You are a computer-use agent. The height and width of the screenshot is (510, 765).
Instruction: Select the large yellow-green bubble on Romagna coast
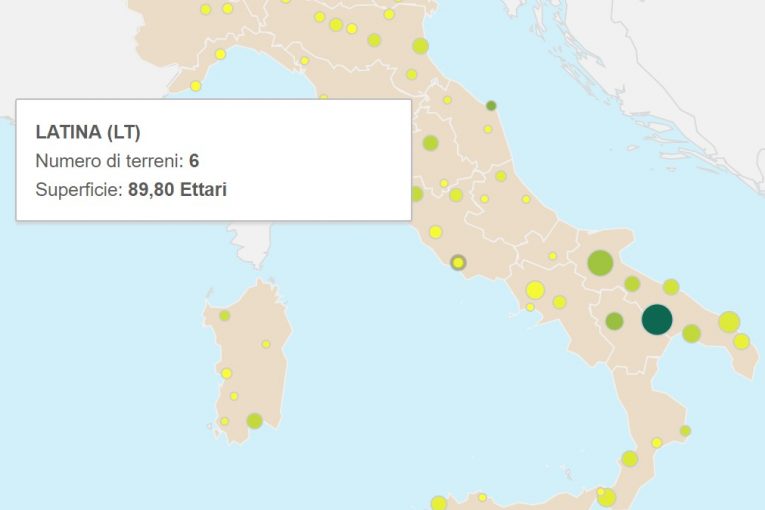tap(420, 46)
